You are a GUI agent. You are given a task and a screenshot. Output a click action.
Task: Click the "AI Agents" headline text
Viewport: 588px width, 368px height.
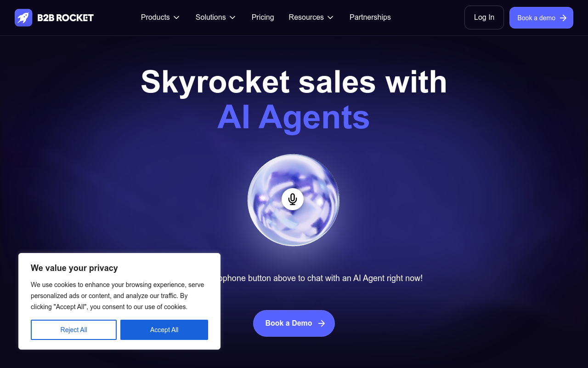pos(294,117)
